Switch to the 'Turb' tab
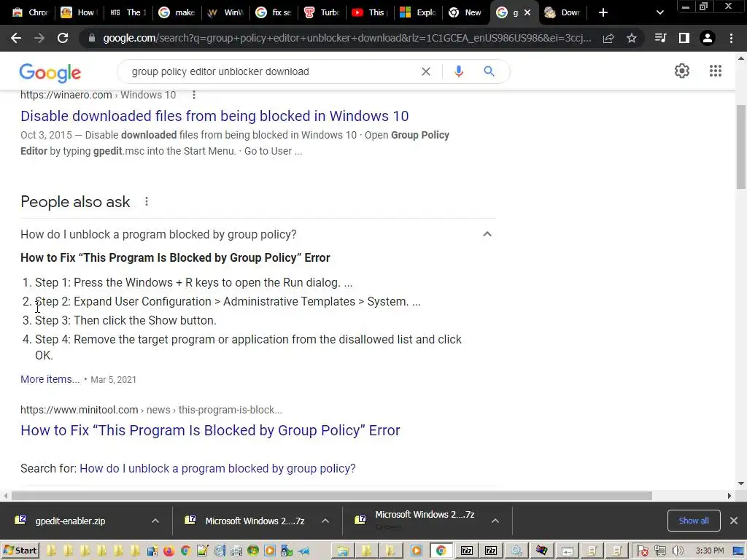747x560 pixels. coord(322,13)
